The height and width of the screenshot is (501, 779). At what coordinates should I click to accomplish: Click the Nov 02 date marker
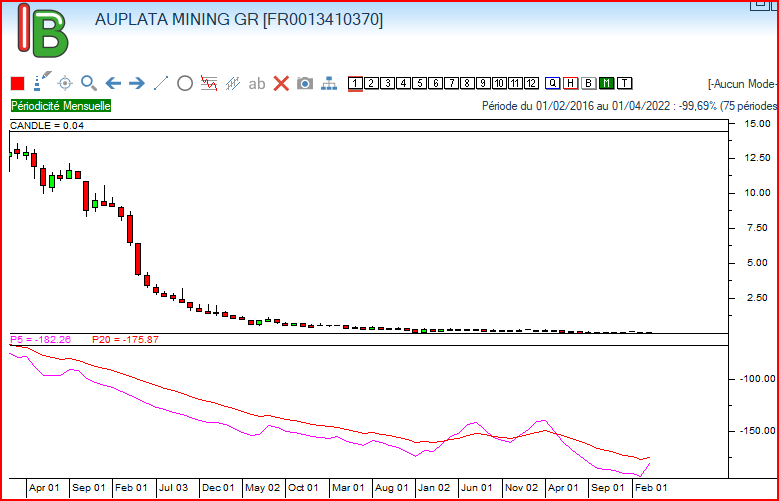tap(521, 488)
